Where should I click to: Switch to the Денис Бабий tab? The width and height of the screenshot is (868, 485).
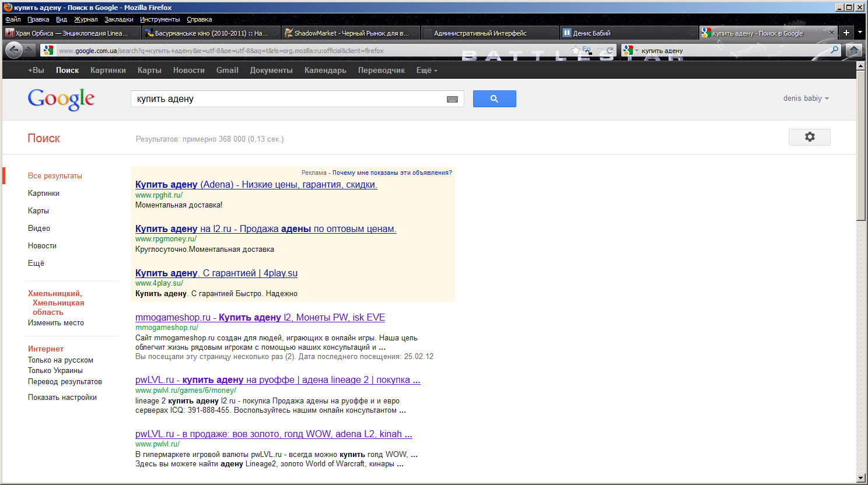coord(629,33)
